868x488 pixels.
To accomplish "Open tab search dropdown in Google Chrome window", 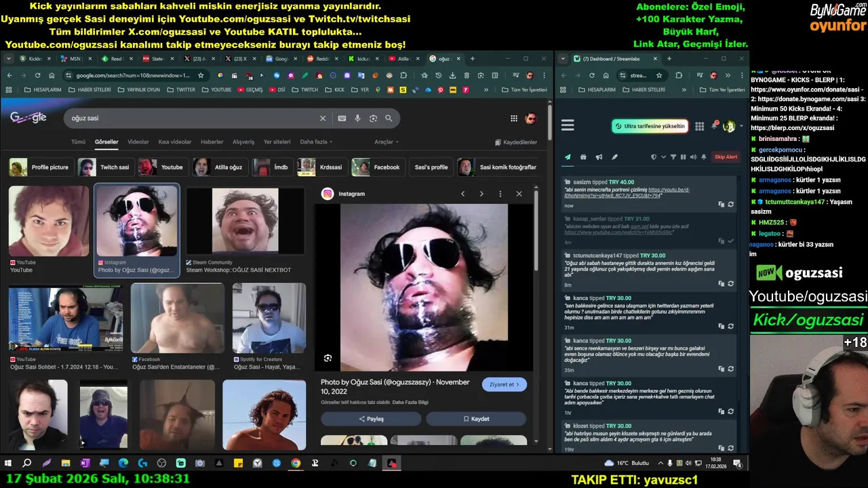I will 9,59.
